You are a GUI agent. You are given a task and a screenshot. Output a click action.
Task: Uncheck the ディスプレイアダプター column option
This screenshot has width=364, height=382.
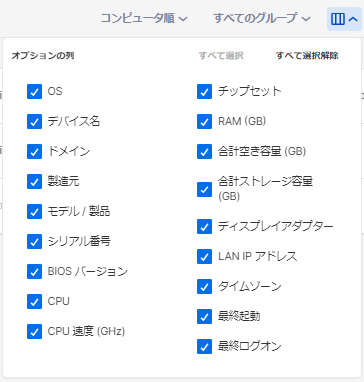(x=204, y=226)
